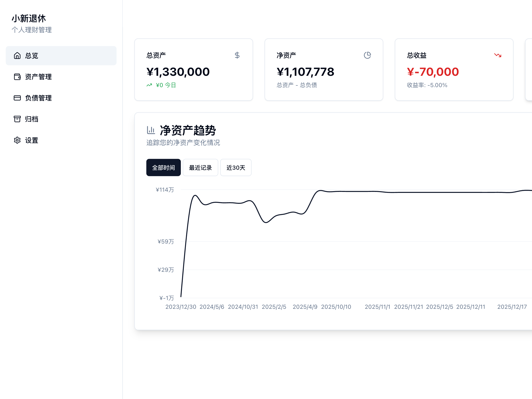
Task: Select the 全部时间 time range tab
Action: [x=163, y=168]
